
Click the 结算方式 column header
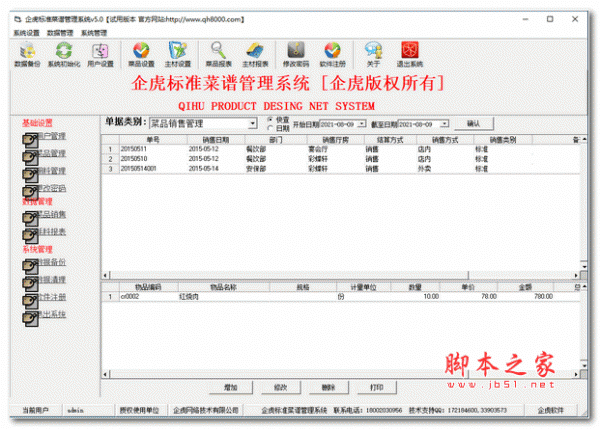[390, 140]
